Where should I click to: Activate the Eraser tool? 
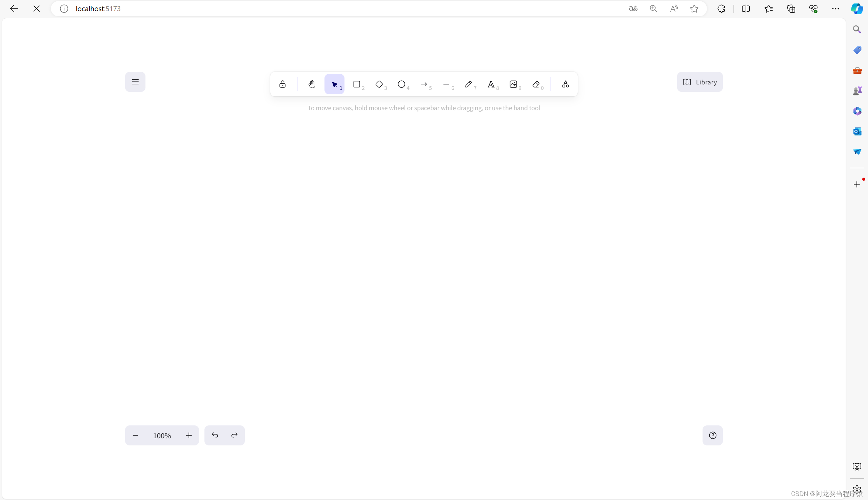pyautogui.click(x=536, y=84)
